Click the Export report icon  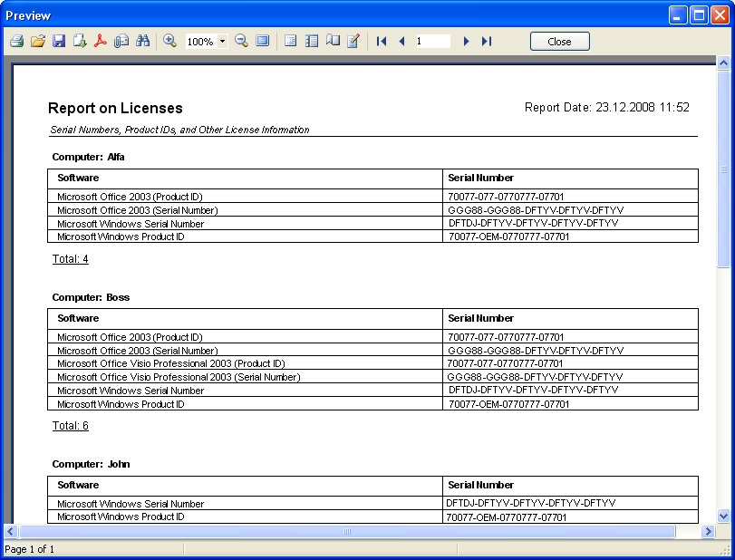80,42
